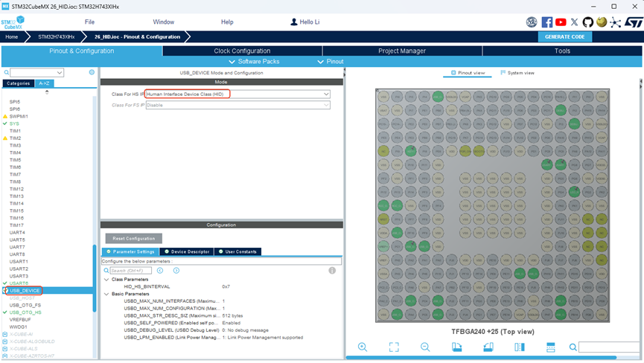Open the Facebook link icon

click(x=546, y=22)
